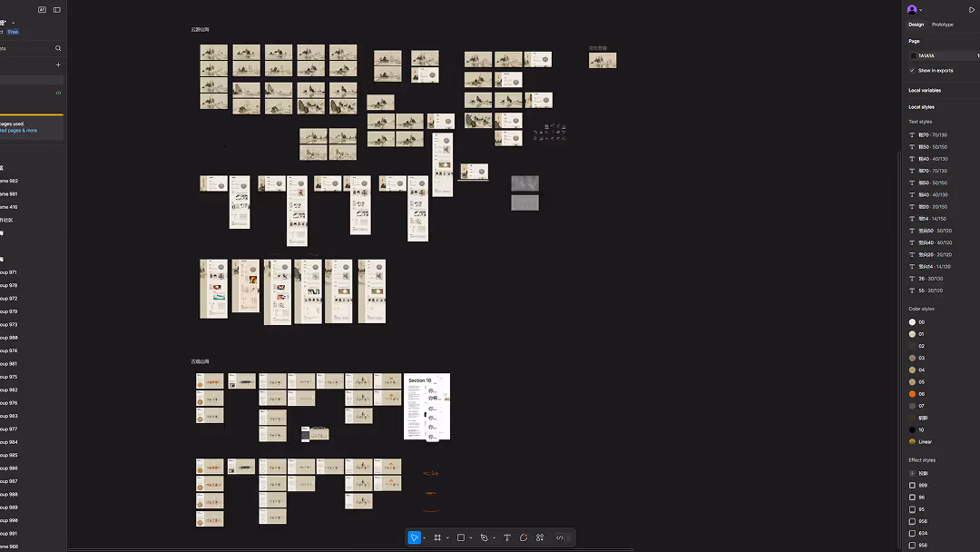Select the Design tab
Viewport: 980px width, 552px height.
coord(916,25)
